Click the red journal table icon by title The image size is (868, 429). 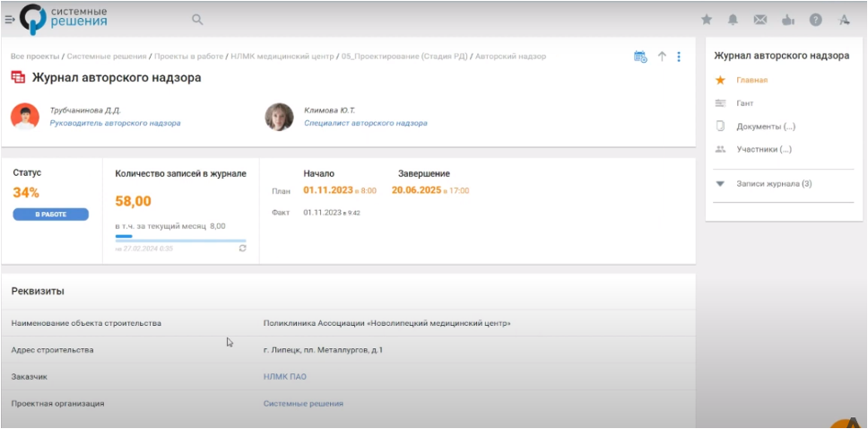click(18, 77)
